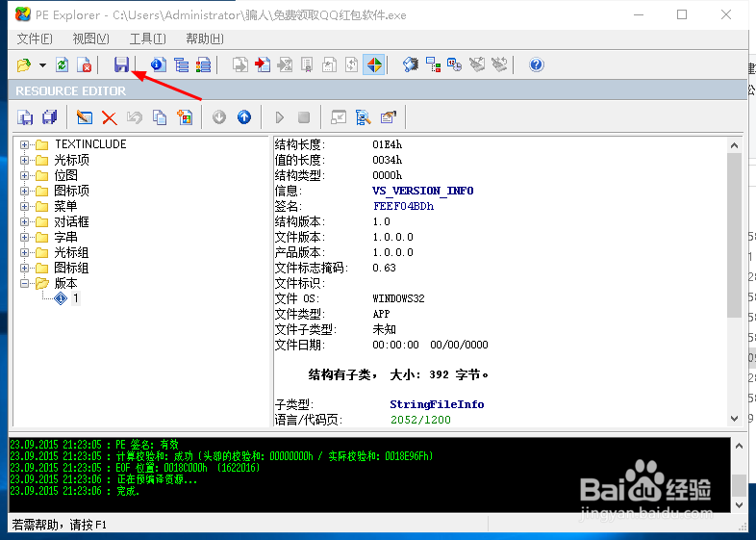756x540 pixels.
Task: Select the 图标组 folder
Action: coord(71,268)
